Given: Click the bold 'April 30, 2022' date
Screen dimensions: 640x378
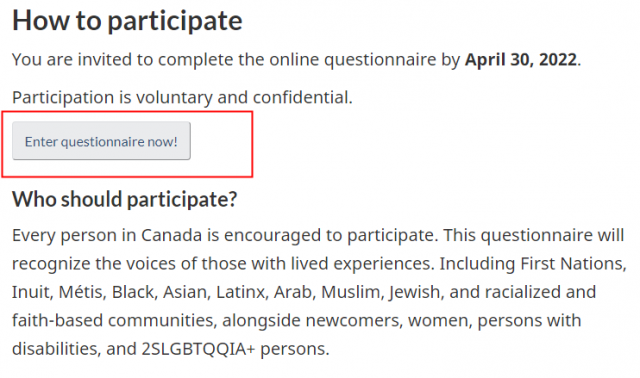Looking at the screenshot, I should click(x=521, y=60).
